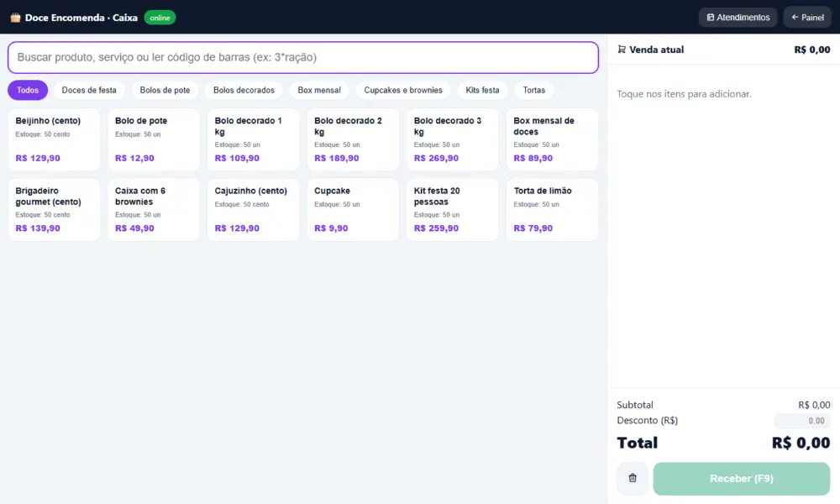Filter by Bolos de pote
This screenshot has height=504, width=840.
click(165, 90)
